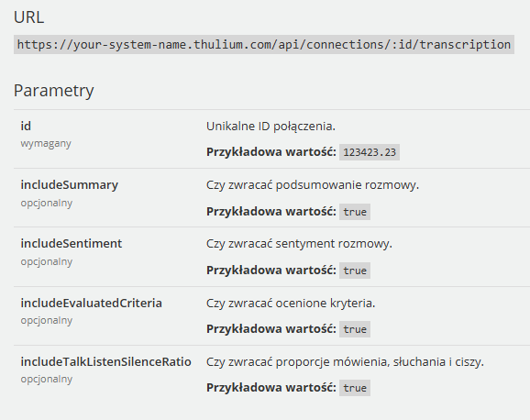Click the true value for includeTalkListenSilenceRatio
530x420 pixels.
(x=355, y=388)
